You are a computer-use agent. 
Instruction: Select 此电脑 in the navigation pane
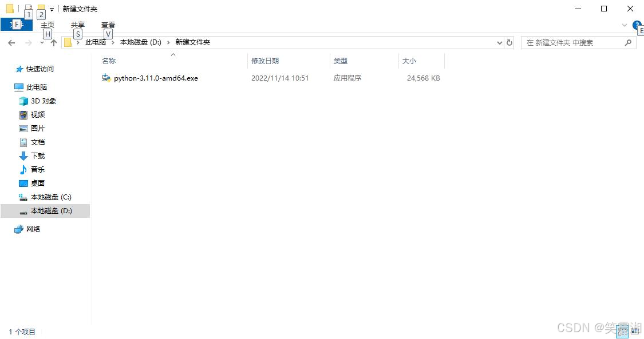tap(37, 87)
